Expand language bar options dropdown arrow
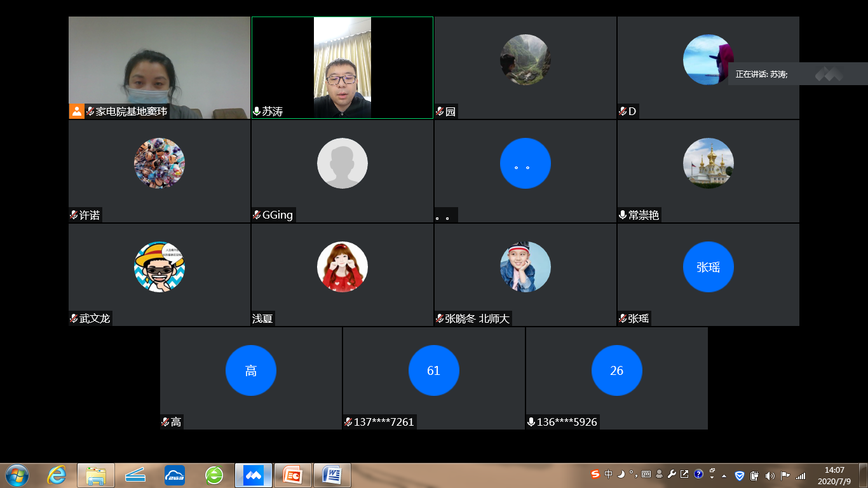The width and height of the screenshot is (868, 488). pos(712,476)
